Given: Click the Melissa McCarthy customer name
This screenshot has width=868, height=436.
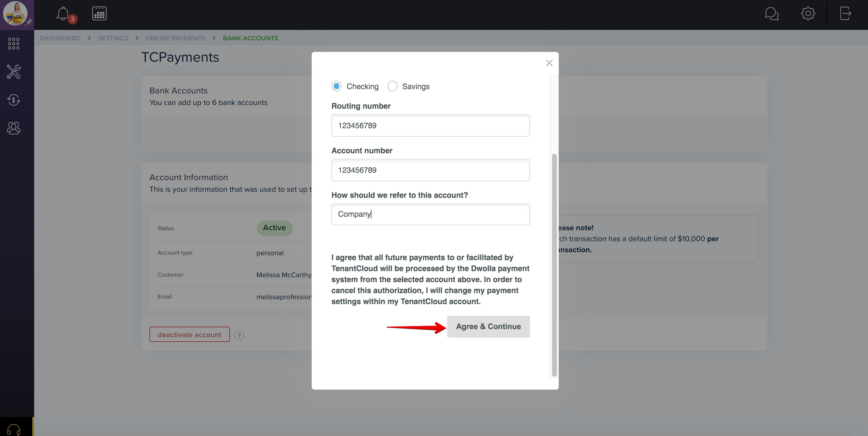Looking at the screenshot, I should coord(284,275).
